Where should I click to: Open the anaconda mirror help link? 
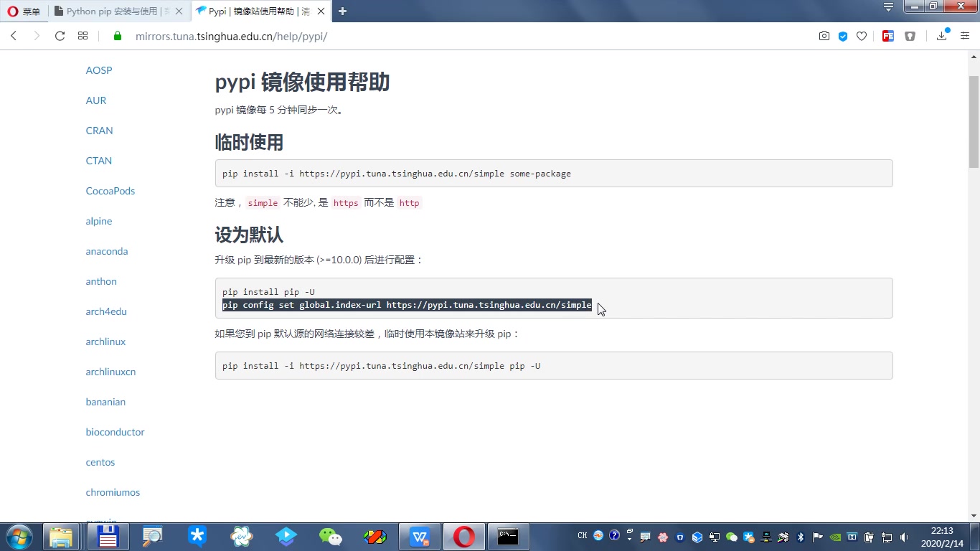coord(107,251)
